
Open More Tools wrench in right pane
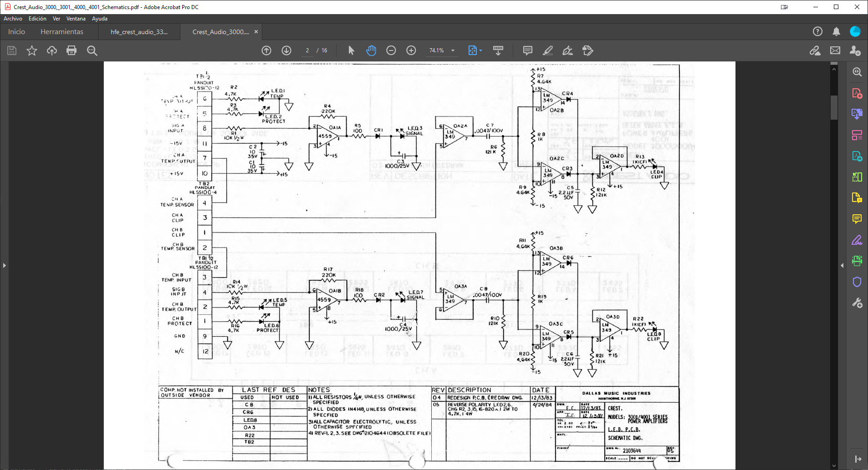click(x=857, y=303)
